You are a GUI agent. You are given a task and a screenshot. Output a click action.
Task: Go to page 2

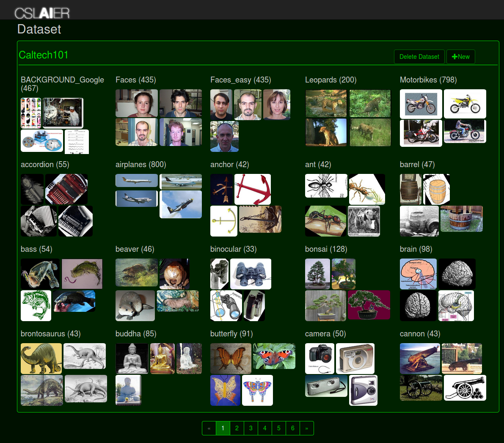[x=237, y=428]
